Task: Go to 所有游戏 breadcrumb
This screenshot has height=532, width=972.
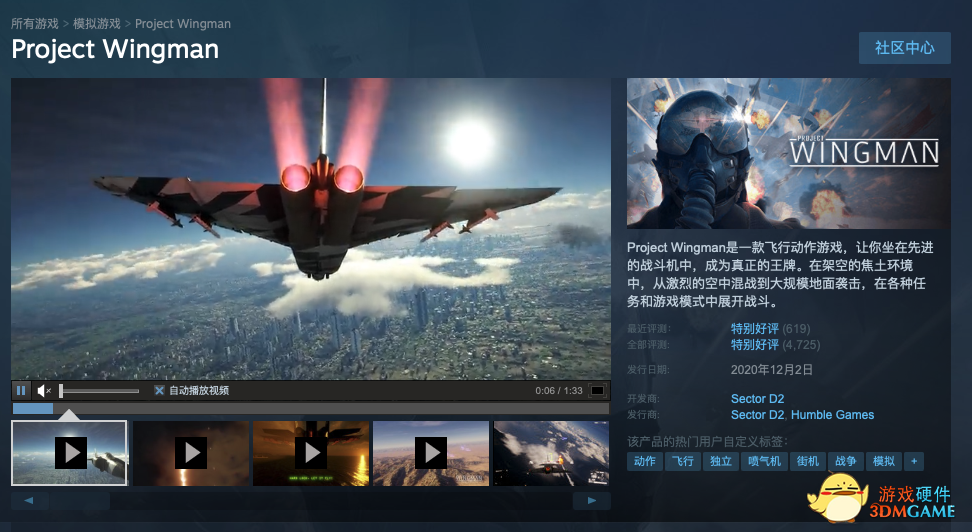Action: pos(35,24)
